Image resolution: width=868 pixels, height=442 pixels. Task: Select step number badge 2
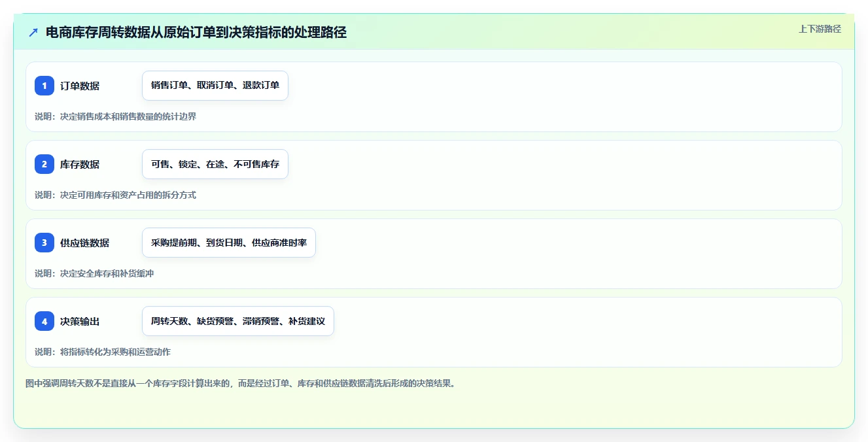pyautogui.click(x=44, y=164)
